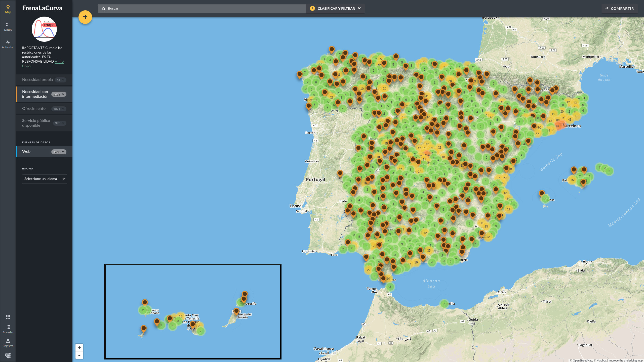Expand 5438 dropdown beside Necesidad con intermediación
The height and width of the screenshot is (362, 644).
[59, 94]
